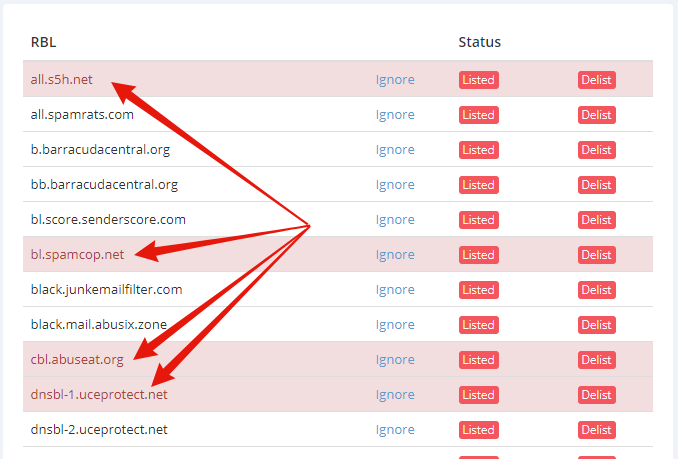The image size is (678, 459).
Task: Click Listed status for all.spamrats.com
Action: pos(479,115)
